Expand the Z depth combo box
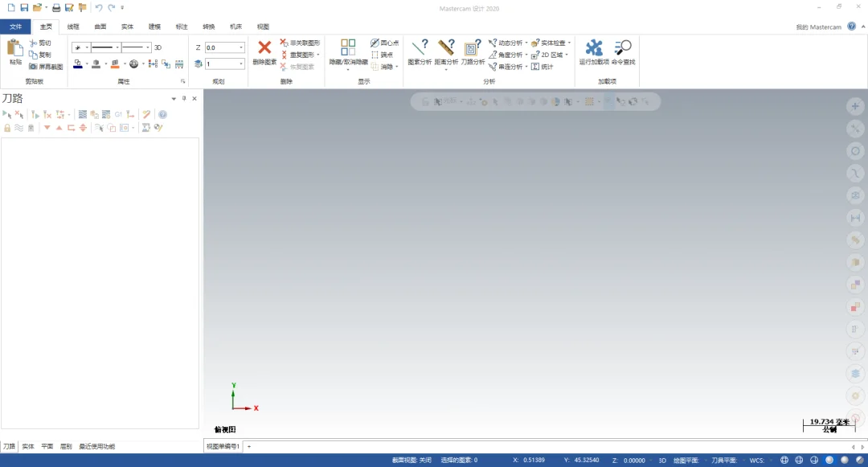 tap(241, 47)
